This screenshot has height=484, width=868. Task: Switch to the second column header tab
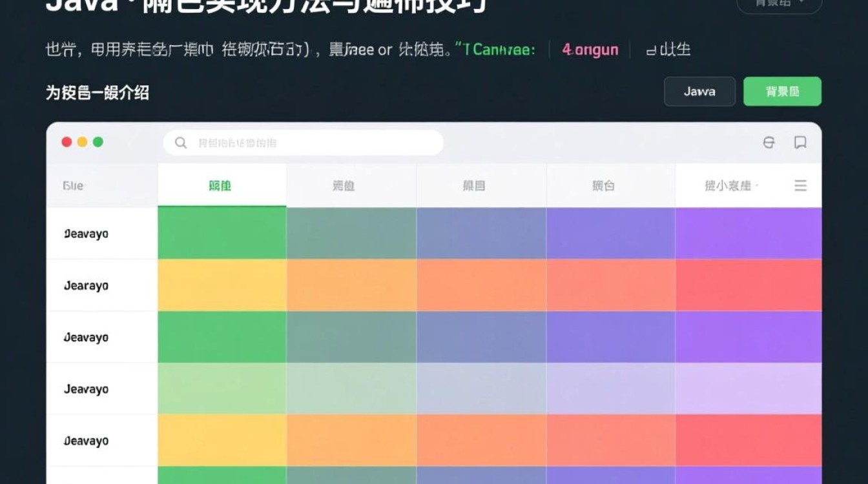(x=343, y=185)
